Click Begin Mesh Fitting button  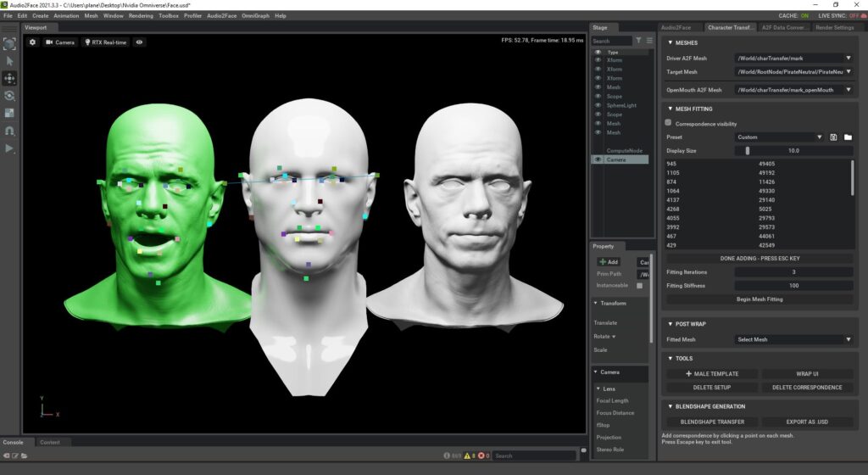coord(758,299)
